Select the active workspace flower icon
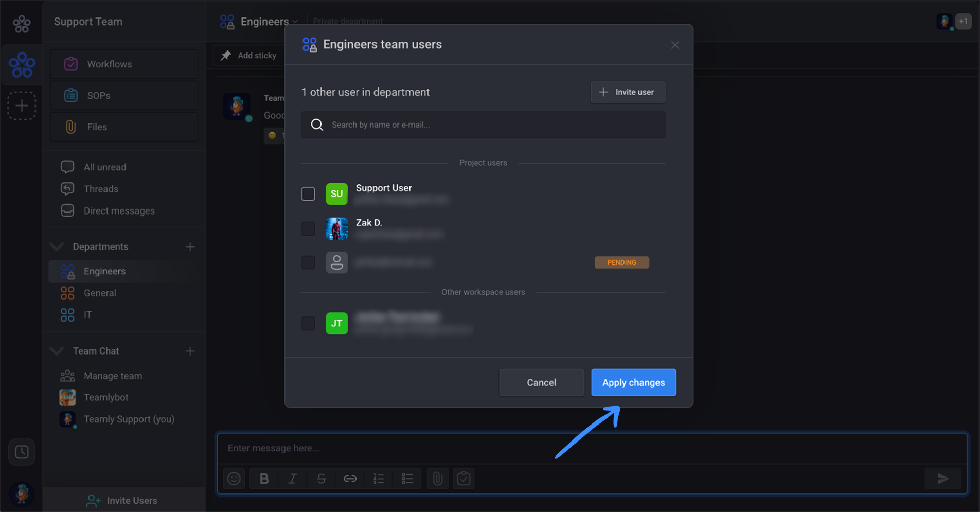This screenshot has width=980, height=512. [x=22, y=65]
